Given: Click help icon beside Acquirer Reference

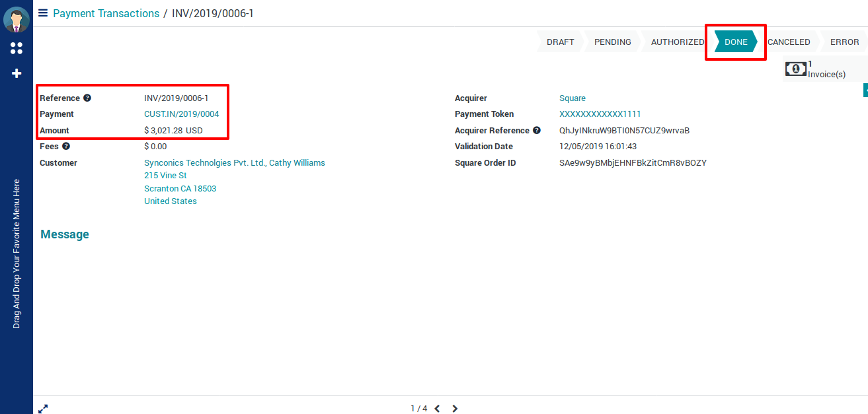Looking at the screenshot, I should pos(537,131).
